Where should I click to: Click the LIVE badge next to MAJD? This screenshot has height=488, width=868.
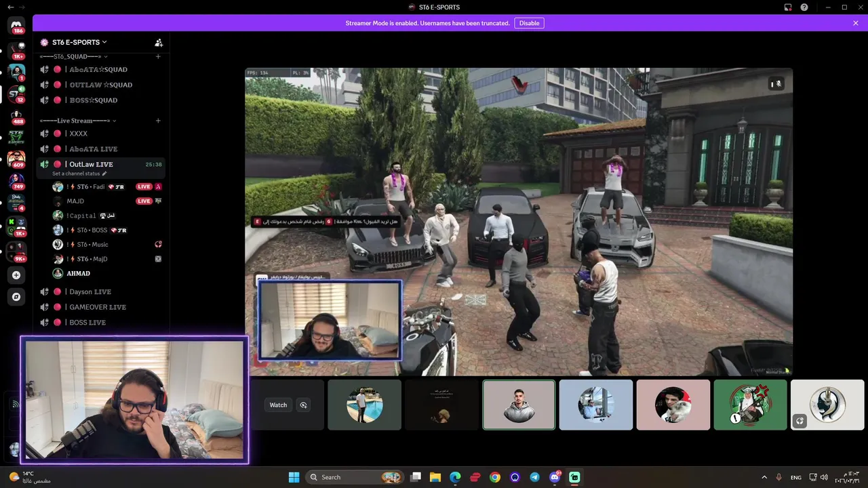pyautogui.click(x=144, y=201)
